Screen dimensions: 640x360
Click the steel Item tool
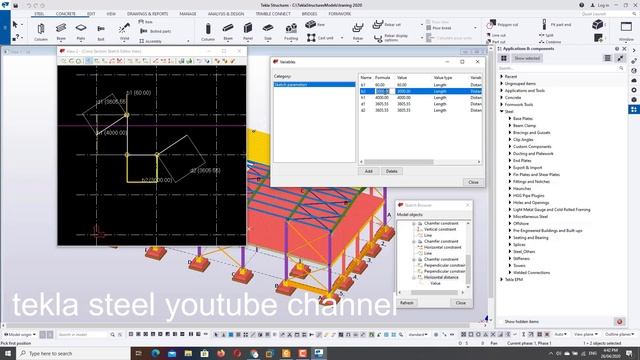point(146,22)
